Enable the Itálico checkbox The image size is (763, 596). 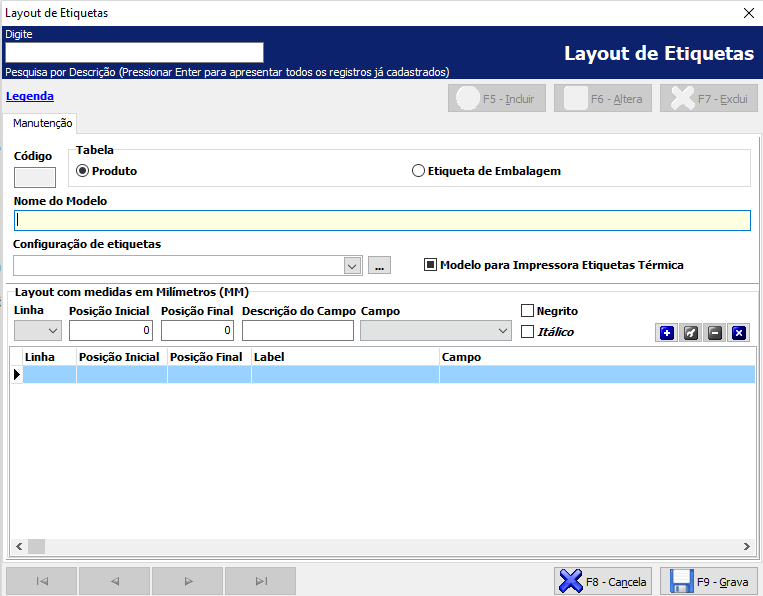tap(528, 332)
